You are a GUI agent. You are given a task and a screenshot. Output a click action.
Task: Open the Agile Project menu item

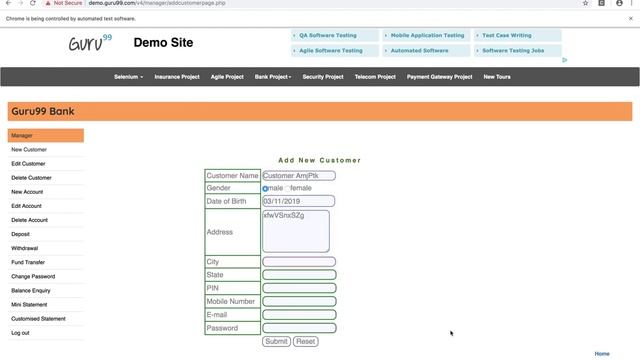227,77
